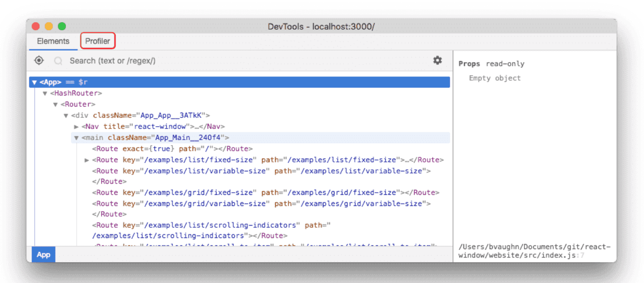Switch to the Elements tab
Image resolution: width=644 pixels, height=283 pixels.
tap(53, 41)
